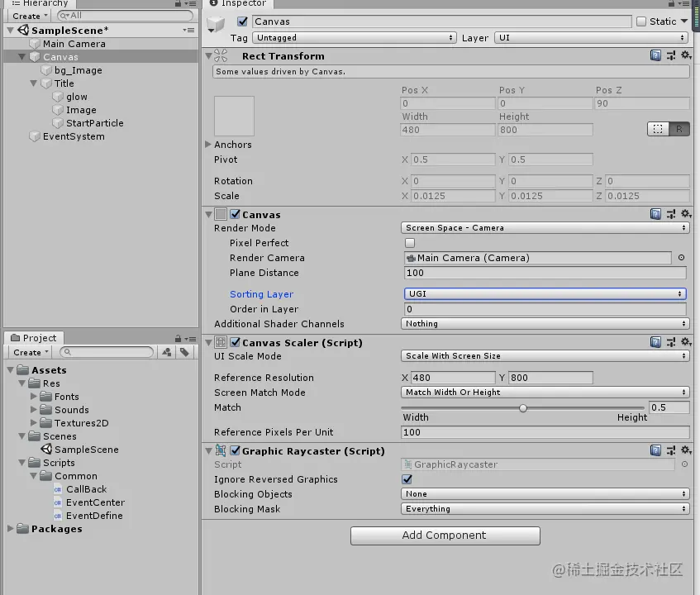Screen dimensions: 700x595
Task: Click the Order in Layer field
Action: (x=545, y=309)
